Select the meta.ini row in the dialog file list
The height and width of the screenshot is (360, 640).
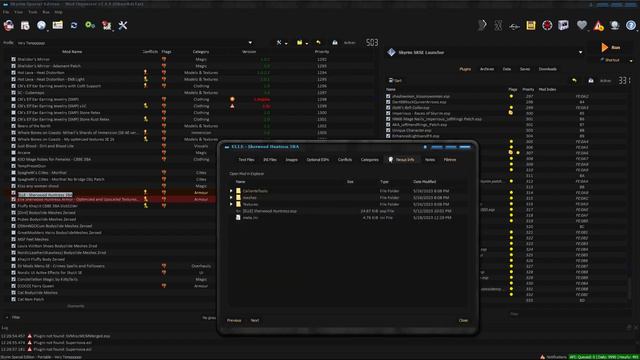click(x=347, y=218)
